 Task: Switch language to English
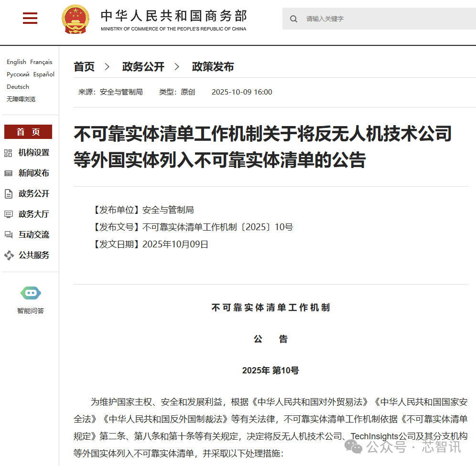coord(16,62)
